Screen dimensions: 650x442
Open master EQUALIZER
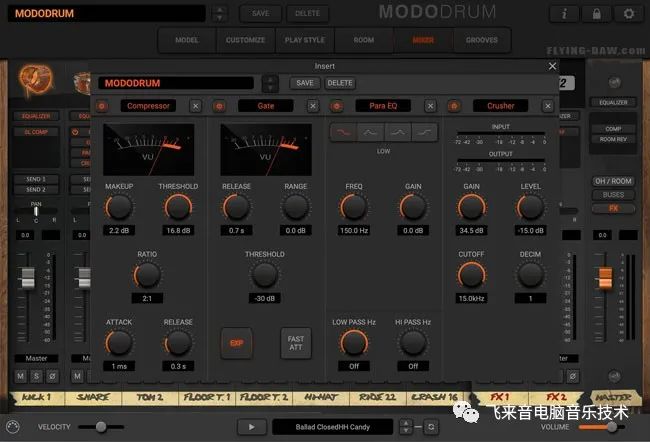[613, 102]
